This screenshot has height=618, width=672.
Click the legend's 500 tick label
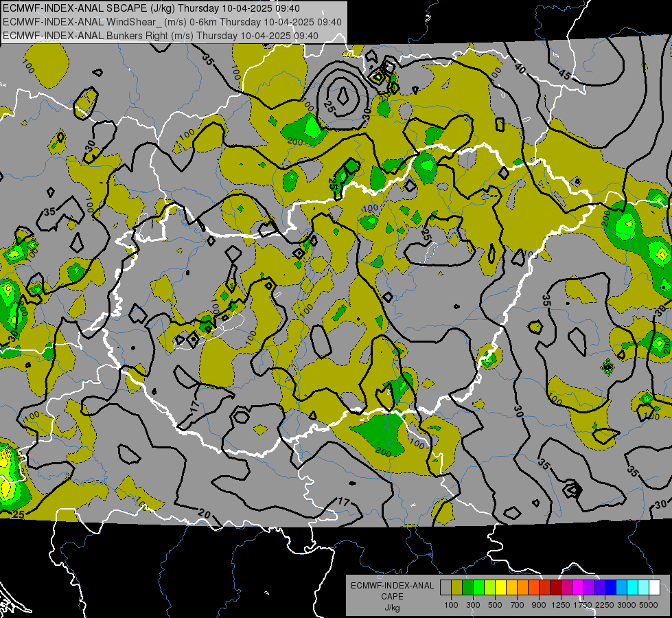pyautogui.click(x=495, y=605)
